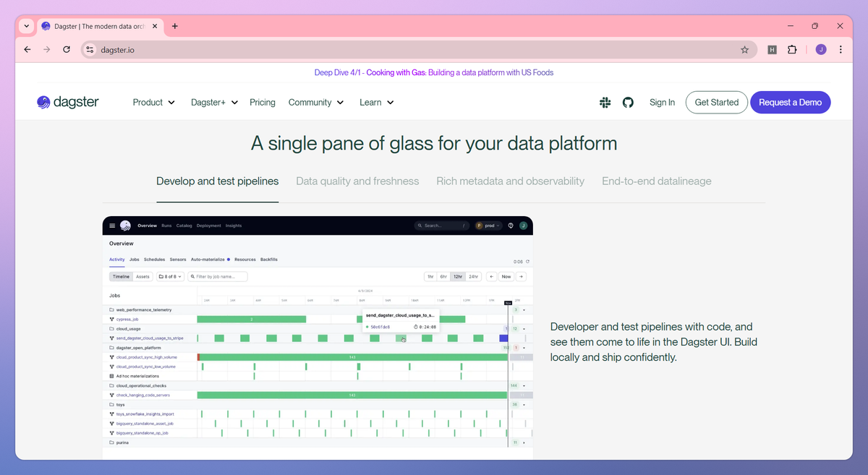
Task: Click the left arrow beside Now
Action: coord(492,276)
